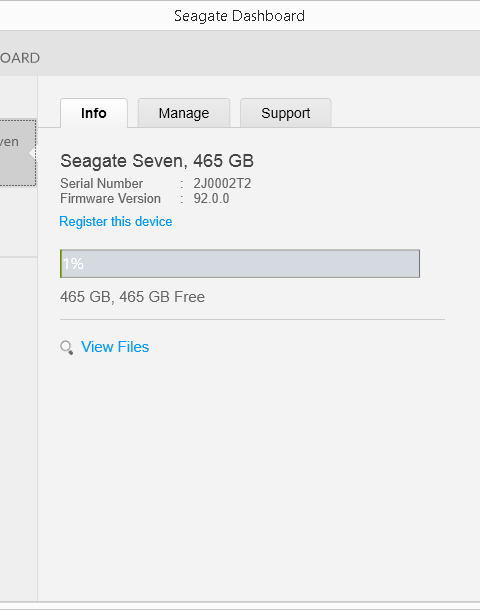Viewport: 480px width, 610px height.
Task: Click the Serial Number label
Action: tap(102, 183)
